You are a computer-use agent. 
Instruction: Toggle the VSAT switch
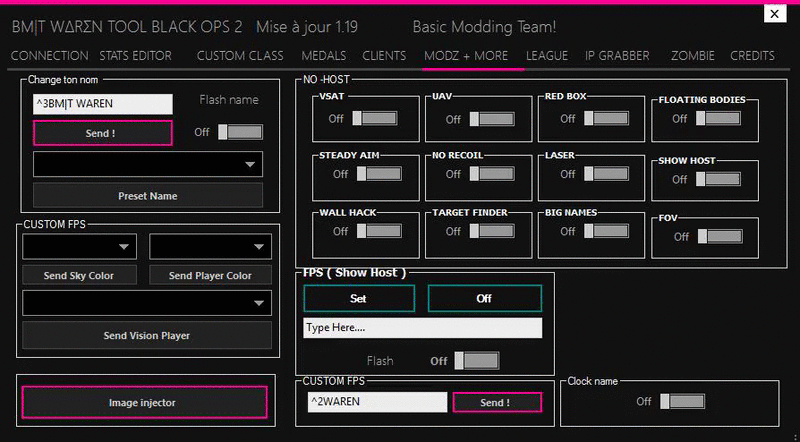(x=374, y=118)
